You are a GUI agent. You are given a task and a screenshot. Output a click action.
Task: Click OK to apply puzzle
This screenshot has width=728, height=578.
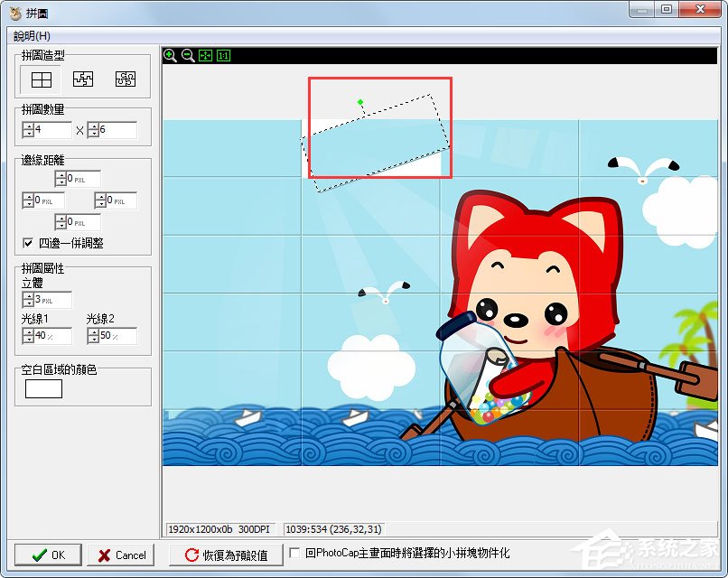48,555
